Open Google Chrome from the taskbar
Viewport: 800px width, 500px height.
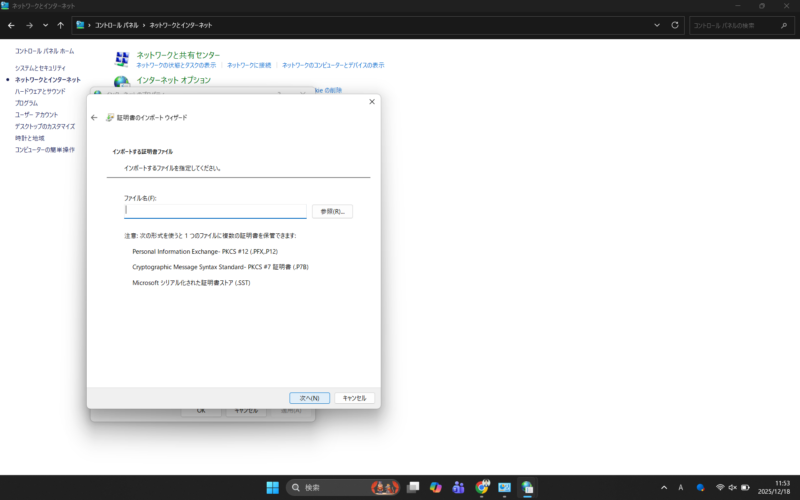click(482, 487)
